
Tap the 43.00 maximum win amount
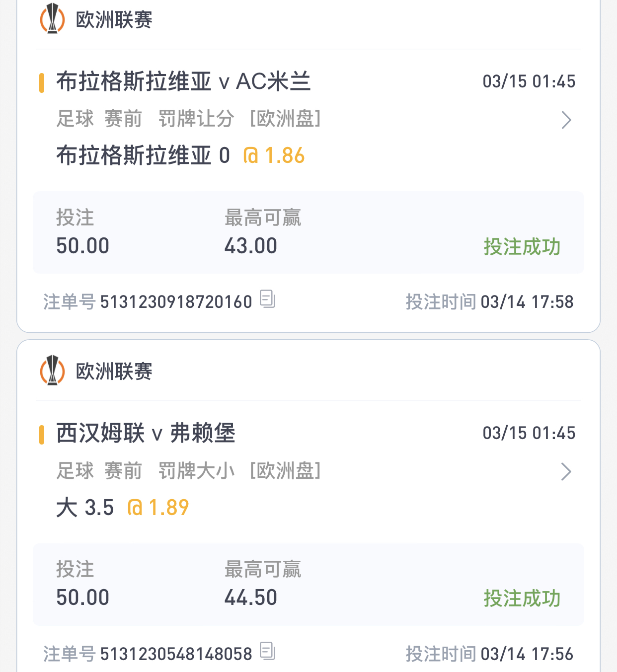pyautogui.click(x=250, y=246)
